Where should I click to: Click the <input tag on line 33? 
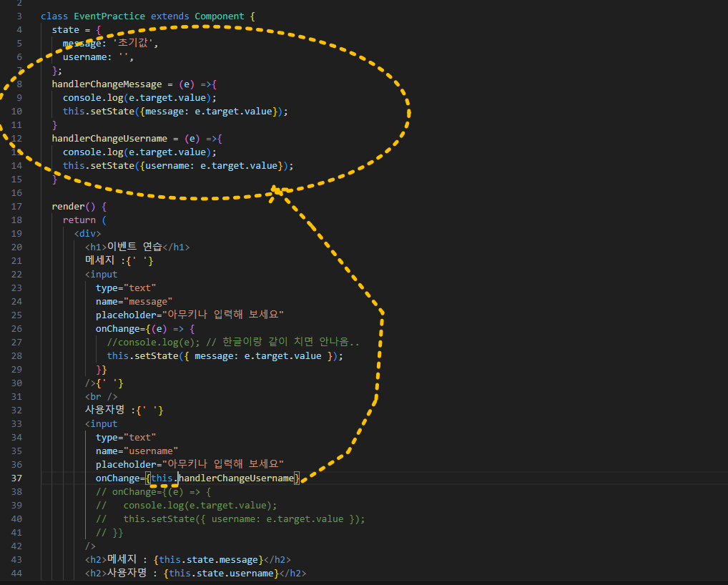point(102,424)
